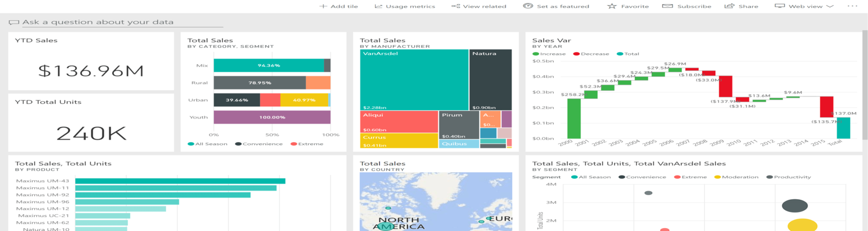This screenshot has width=868, height=231.
Task: Click the Subscribe envelope icon
Action: (667, 6)
